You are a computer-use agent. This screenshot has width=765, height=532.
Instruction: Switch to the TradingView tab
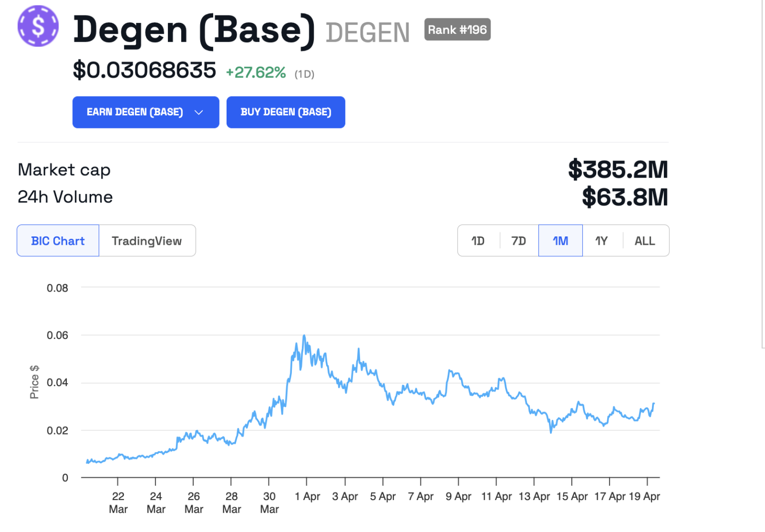click(x=147, y=241)
